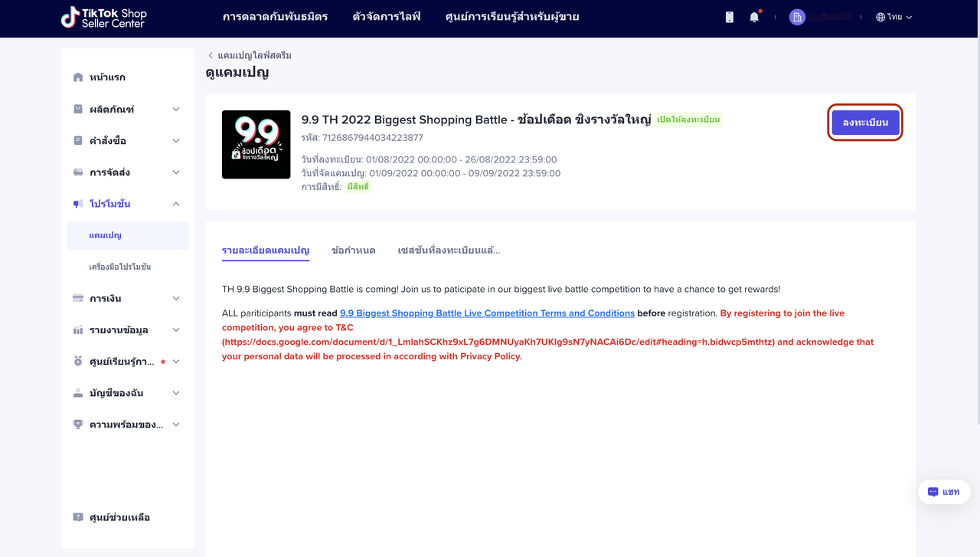Click the campaign code 7126867944034223877
Screen dimensions: 980x557
tap(373, 138)
